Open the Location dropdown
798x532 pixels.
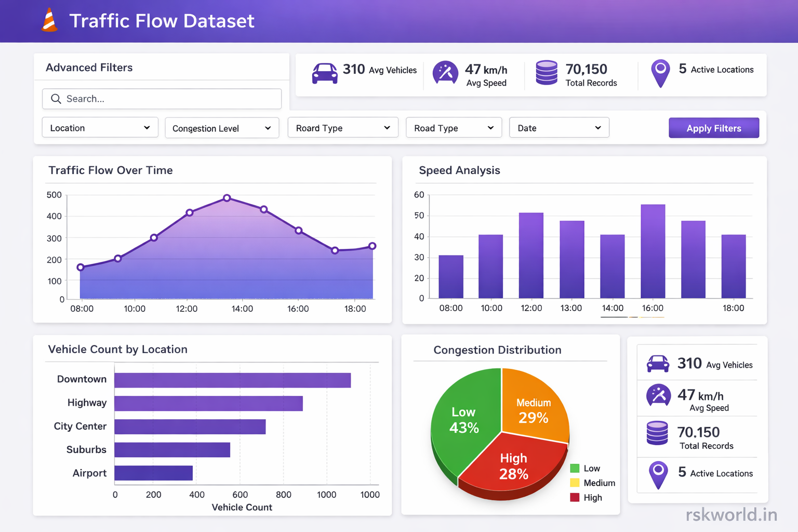100,127
